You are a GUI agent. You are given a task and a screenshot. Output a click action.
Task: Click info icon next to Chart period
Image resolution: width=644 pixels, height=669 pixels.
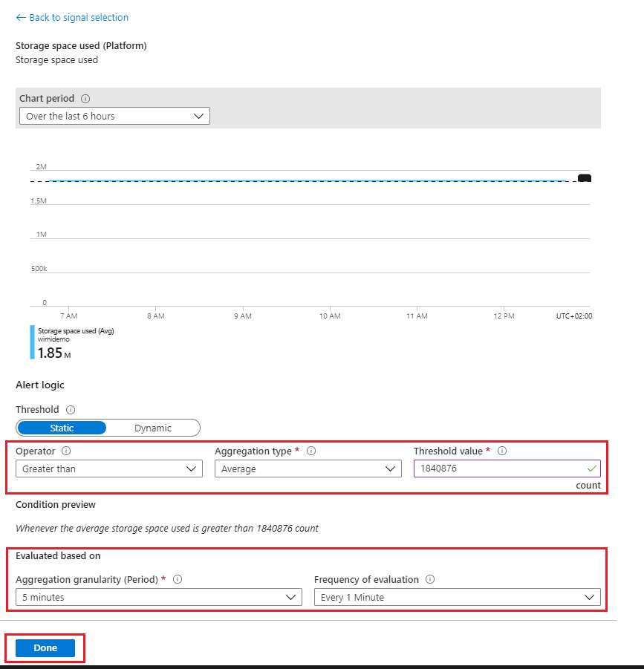(x=85, y=99)
